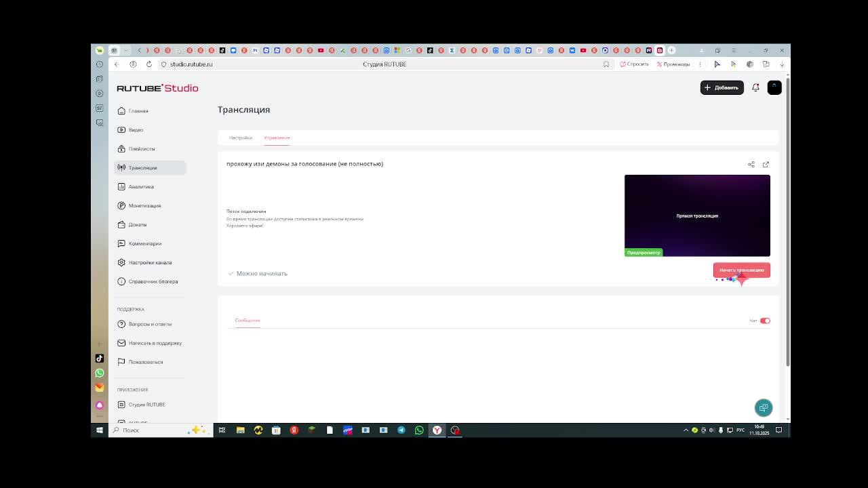Switch to the Управление tab

pyautogui.click(x=277, y=138)
